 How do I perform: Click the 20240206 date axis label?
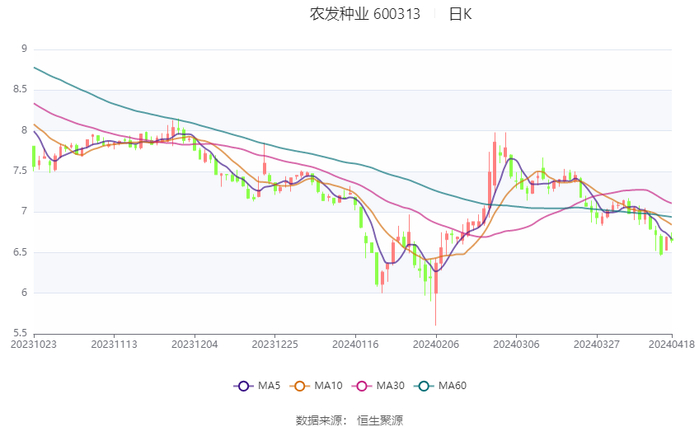click(x=436, y=342)
